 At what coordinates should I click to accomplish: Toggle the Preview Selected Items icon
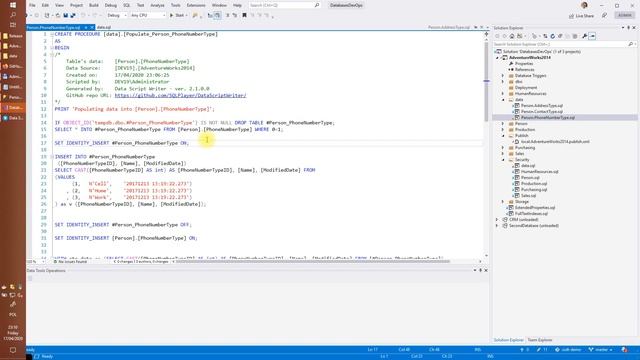point(593,36)
